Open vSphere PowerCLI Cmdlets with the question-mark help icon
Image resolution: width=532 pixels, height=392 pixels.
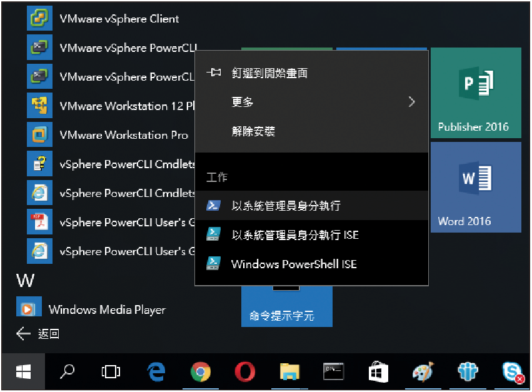click(x=111, y=164)
